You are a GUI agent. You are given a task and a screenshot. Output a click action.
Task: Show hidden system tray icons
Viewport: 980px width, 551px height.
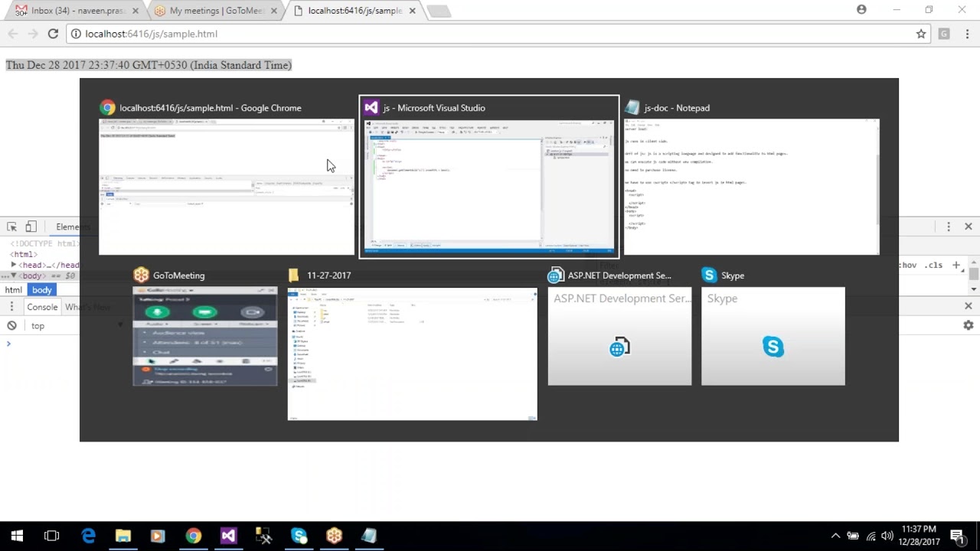click(x=835, y=536)
